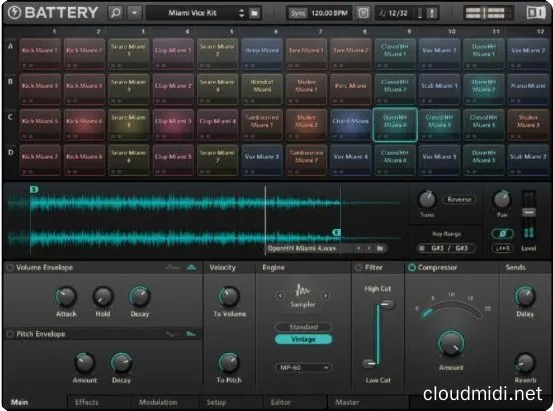Viewport: 553px width, 411px height.
Task: Select Vintage sampler mode
Action: click(x=303, y=339)
